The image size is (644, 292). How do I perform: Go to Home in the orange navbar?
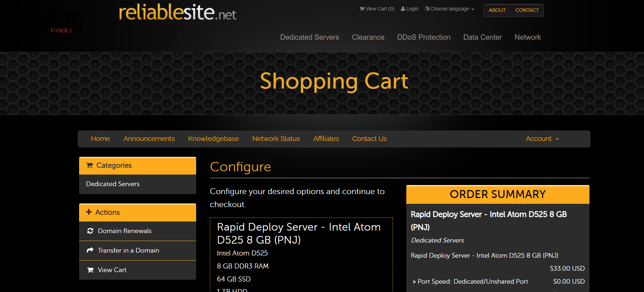coord(100,139)
